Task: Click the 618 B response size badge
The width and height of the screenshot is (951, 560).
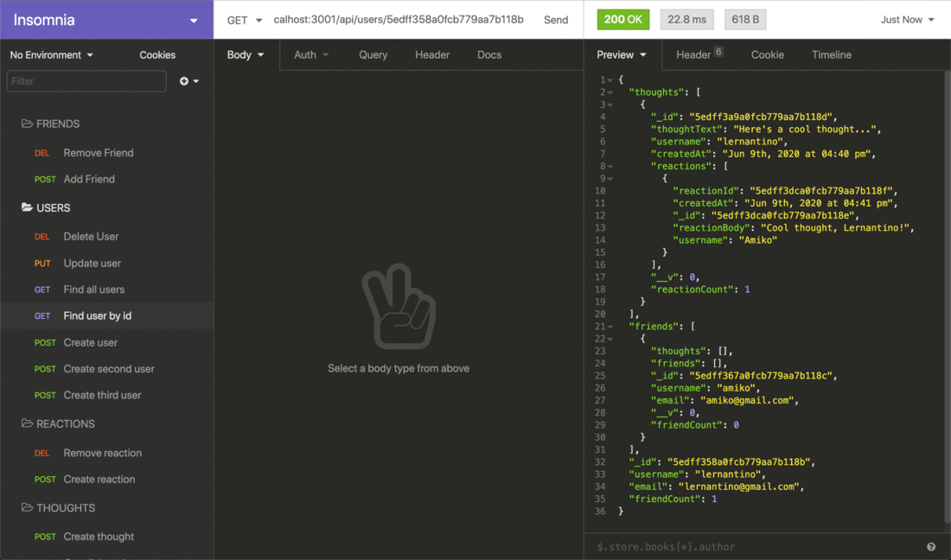Action: [744, 19]
